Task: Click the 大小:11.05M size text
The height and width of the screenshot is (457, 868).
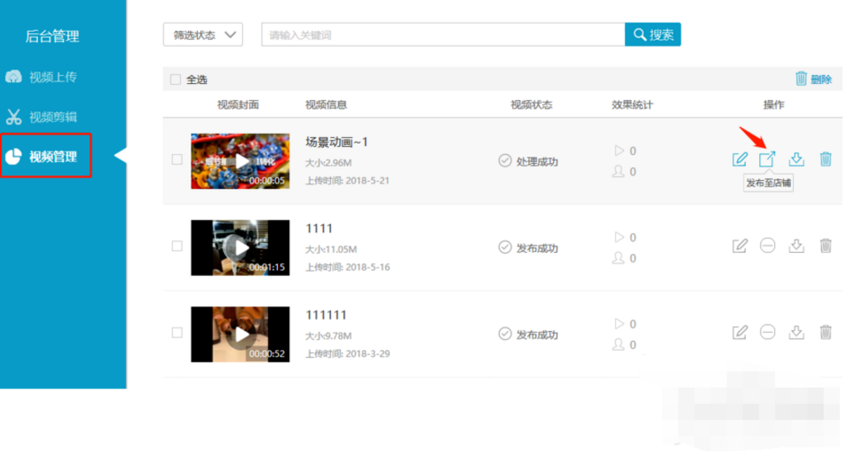Action: coord(331,249)
